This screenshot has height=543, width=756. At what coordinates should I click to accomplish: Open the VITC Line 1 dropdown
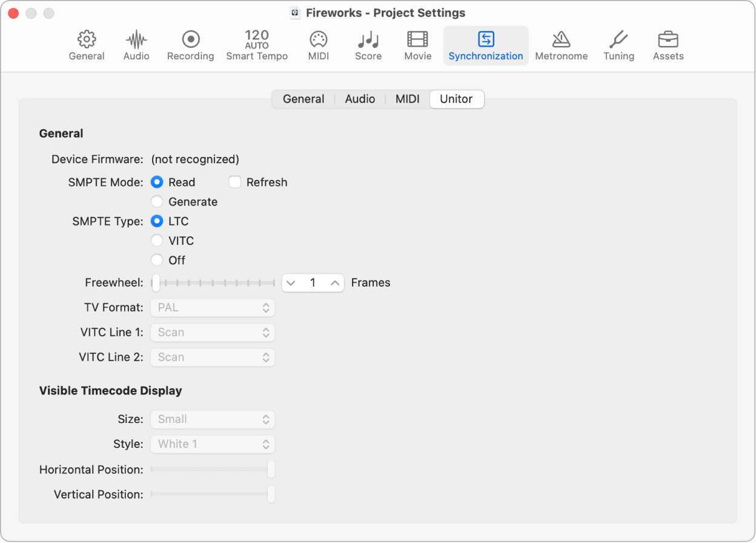[212, 332]
